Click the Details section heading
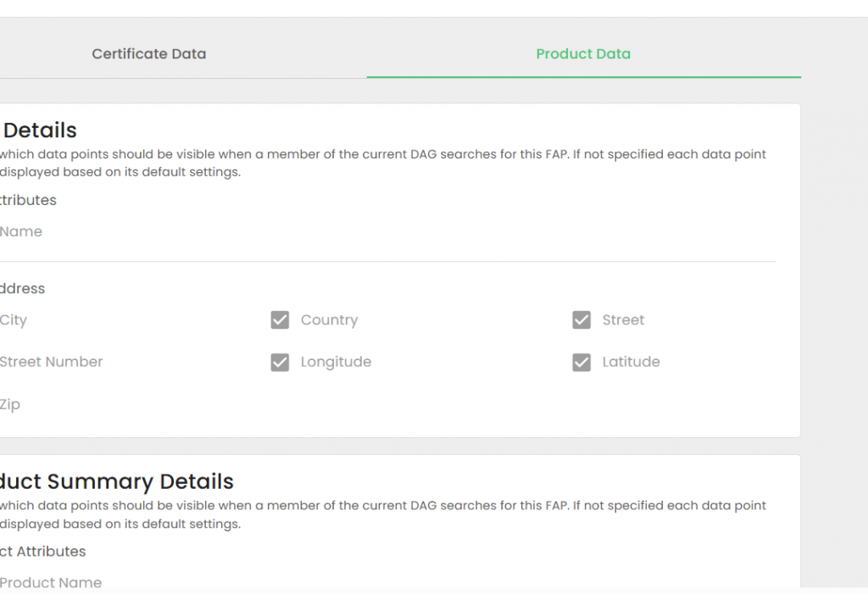This screenshot has width=868, height=594. [x=40, y=130]
